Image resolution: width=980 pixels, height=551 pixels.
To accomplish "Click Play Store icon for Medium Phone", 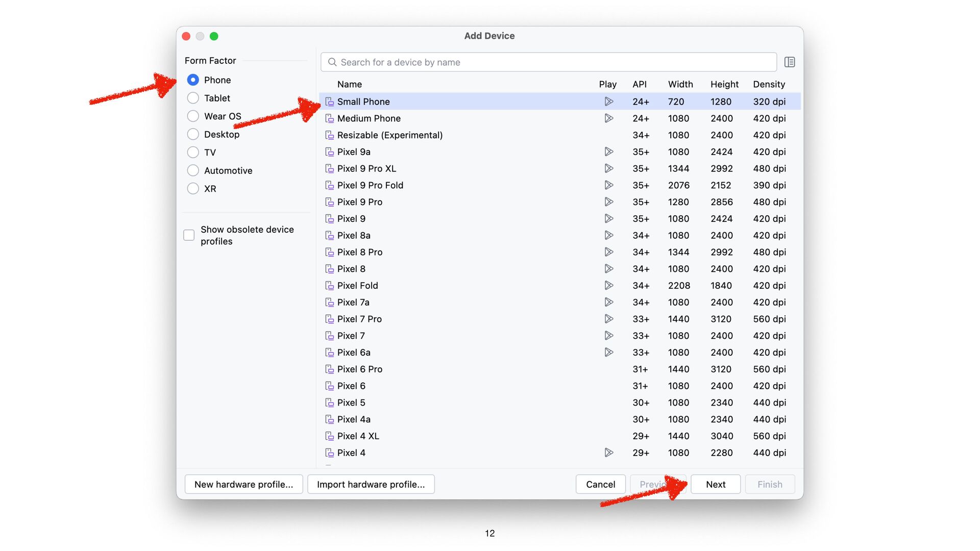I will 608,118.
